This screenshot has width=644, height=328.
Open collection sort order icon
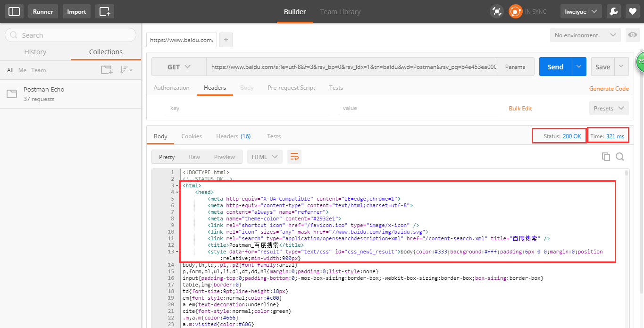click(126, 70)
